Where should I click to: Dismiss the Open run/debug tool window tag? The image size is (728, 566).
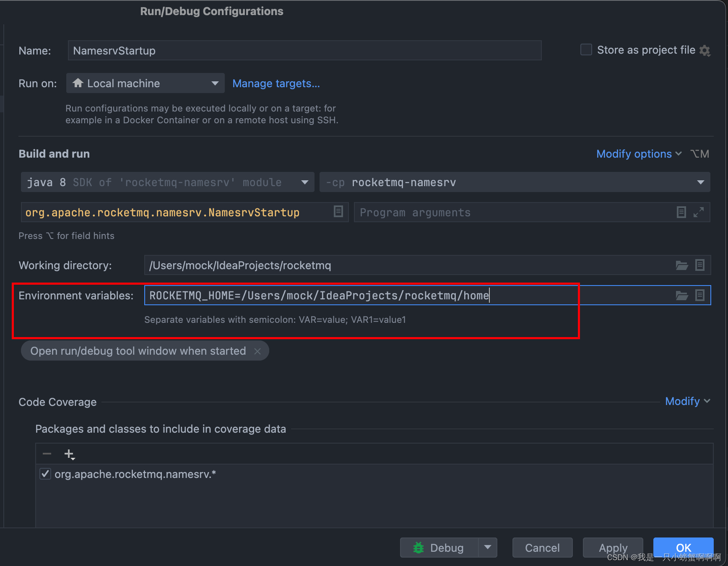pyautogui.click(x=257, y=351)
